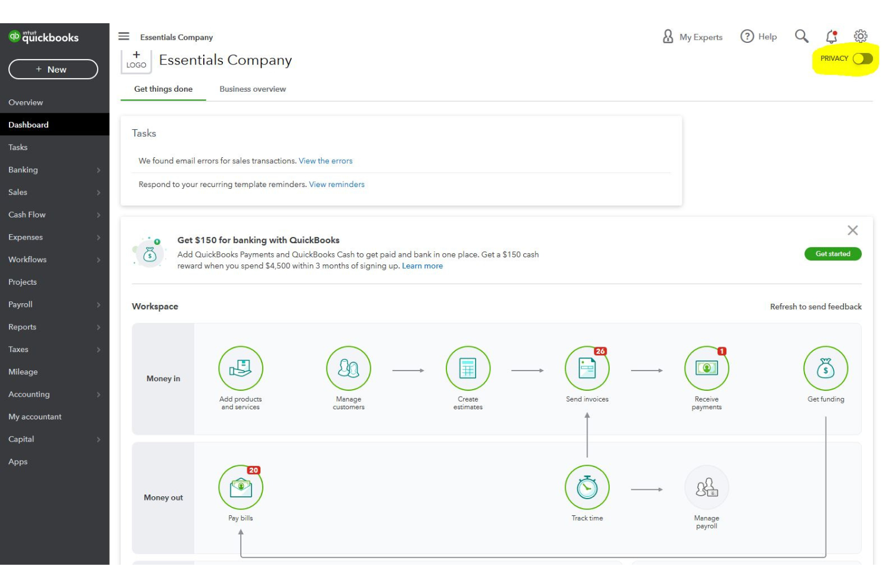Switch to the Get things done tab
The width and height of the screenshot is (882, 588).
point(163,89)
